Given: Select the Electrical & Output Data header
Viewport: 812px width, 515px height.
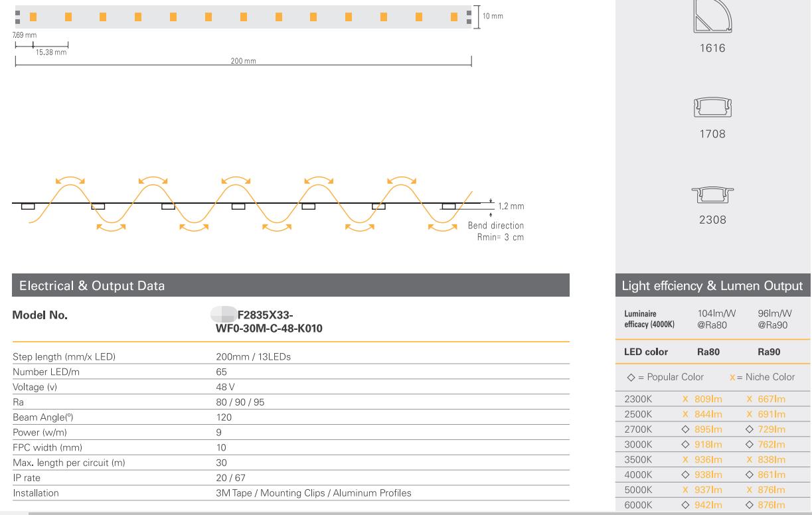Looking at the screenshot, I should [x=92, y=285].
